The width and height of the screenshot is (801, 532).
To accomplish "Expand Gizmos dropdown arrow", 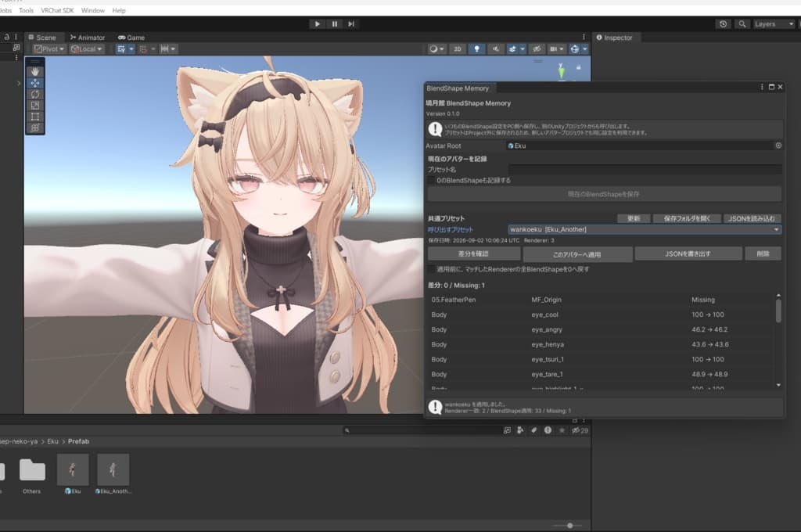I will pyautogui.click(x=585, y=49).
